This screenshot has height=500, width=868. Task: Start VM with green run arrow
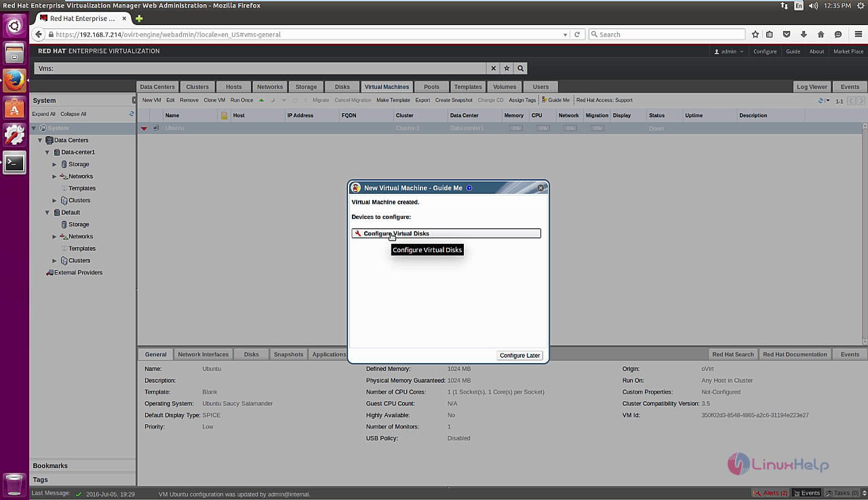262,100
